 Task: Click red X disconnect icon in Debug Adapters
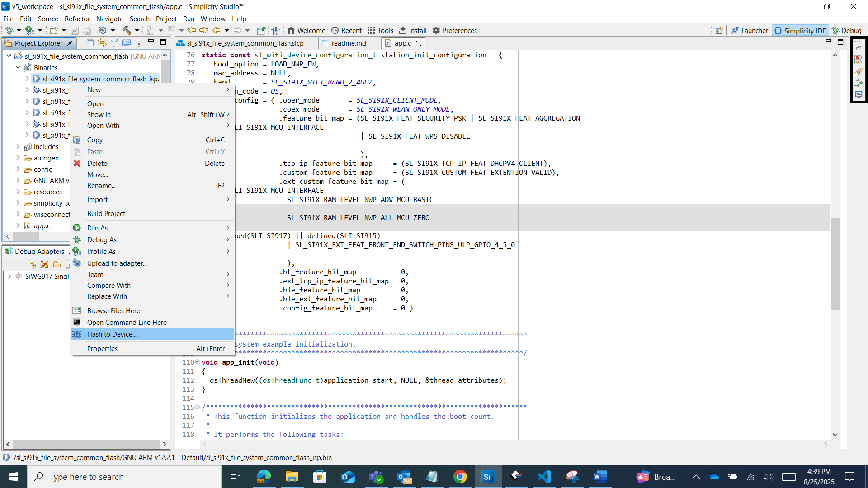coord(44,264)
